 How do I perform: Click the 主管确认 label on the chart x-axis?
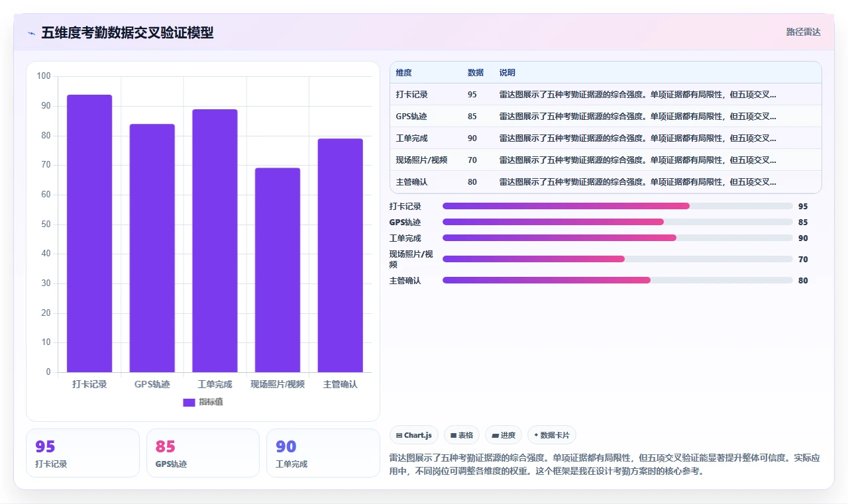click(340, 384)
